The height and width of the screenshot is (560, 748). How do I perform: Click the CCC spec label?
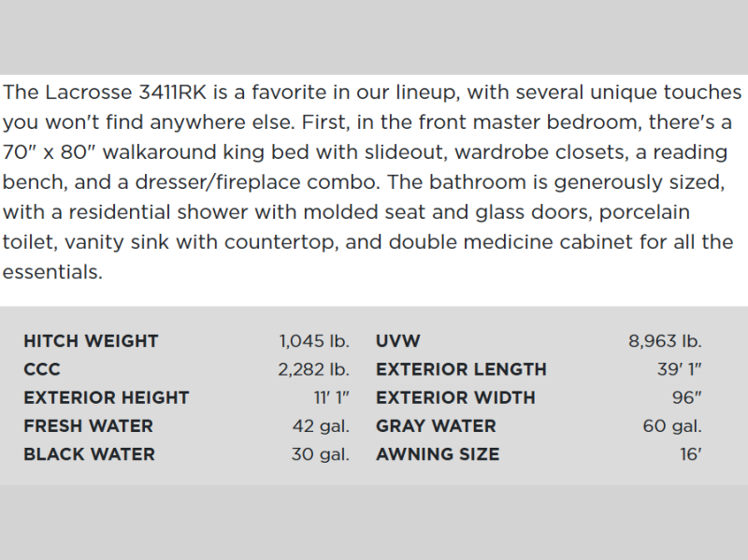click(42, 369)
